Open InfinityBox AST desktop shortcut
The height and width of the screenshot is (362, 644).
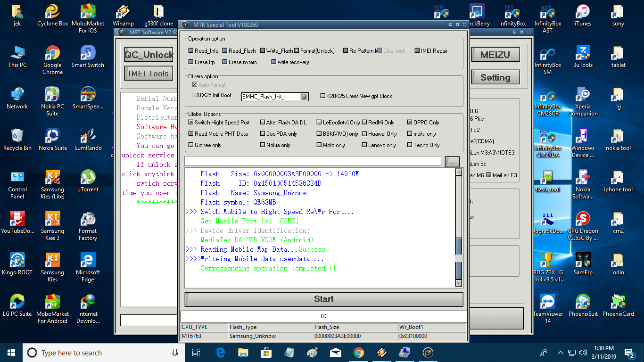[x=548, y=19]
